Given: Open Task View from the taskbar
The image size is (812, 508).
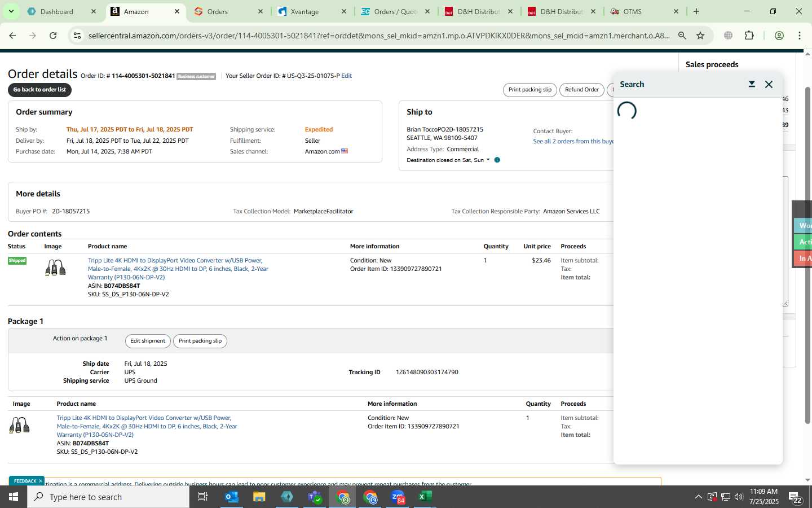Looking at the screenshot, I should [x=203, y=497].
